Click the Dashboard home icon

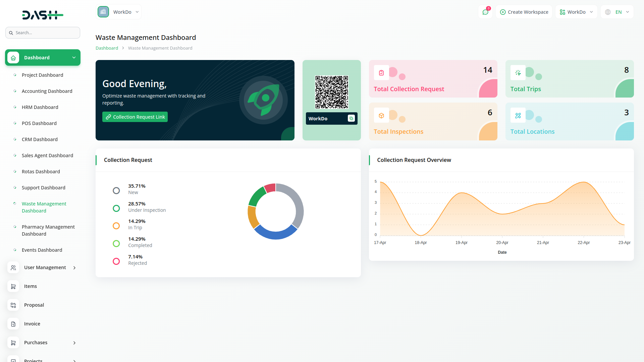pos(13,58)
